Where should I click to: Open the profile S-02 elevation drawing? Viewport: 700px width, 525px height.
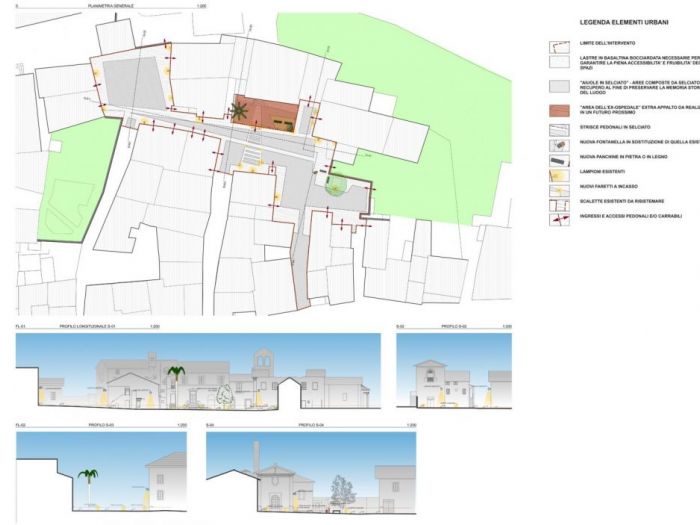[x=454, y=371]
